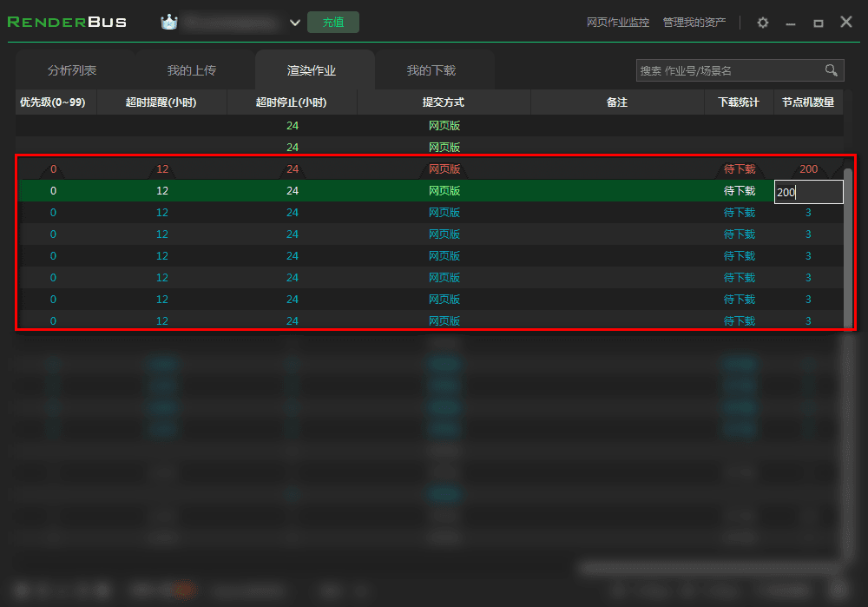Switch to the 分析列表 tab
The image size is (868, 607).
point(72,70)
